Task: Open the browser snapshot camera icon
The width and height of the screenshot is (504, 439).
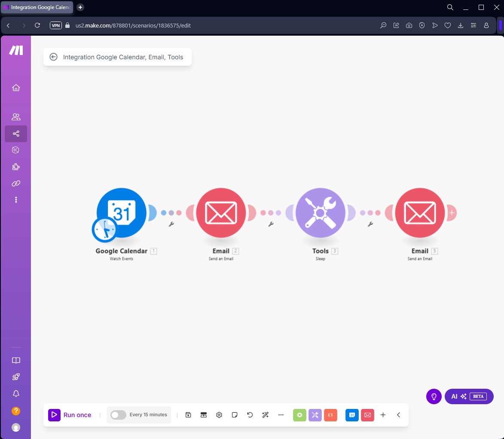Action: tap(409, 25)
